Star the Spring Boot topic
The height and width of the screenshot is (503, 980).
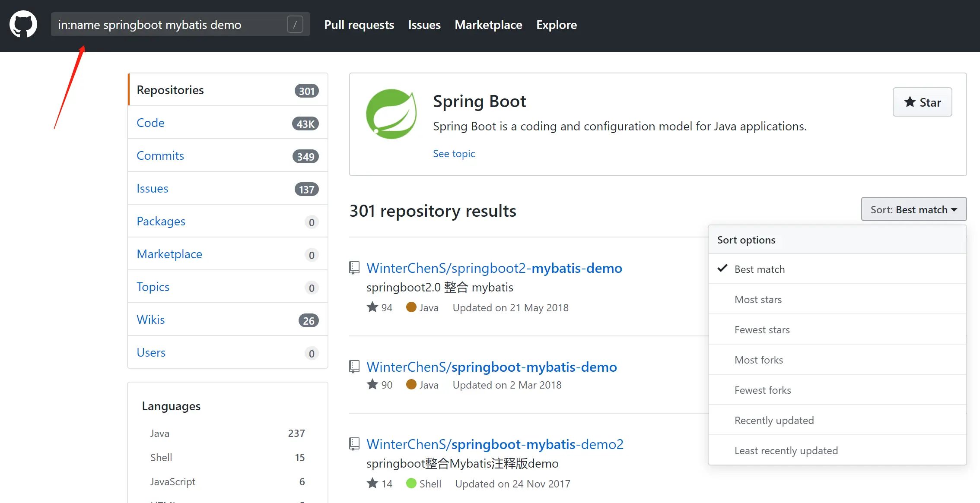tap(922, 102)
